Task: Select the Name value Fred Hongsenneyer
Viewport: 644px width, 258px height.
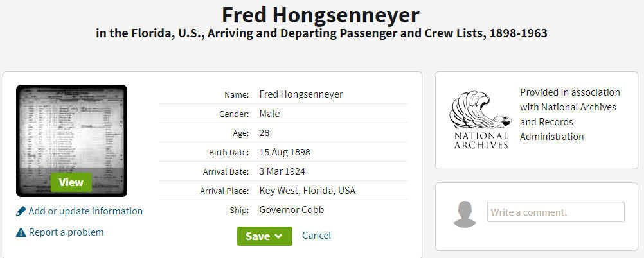Action: coord(301,94)
